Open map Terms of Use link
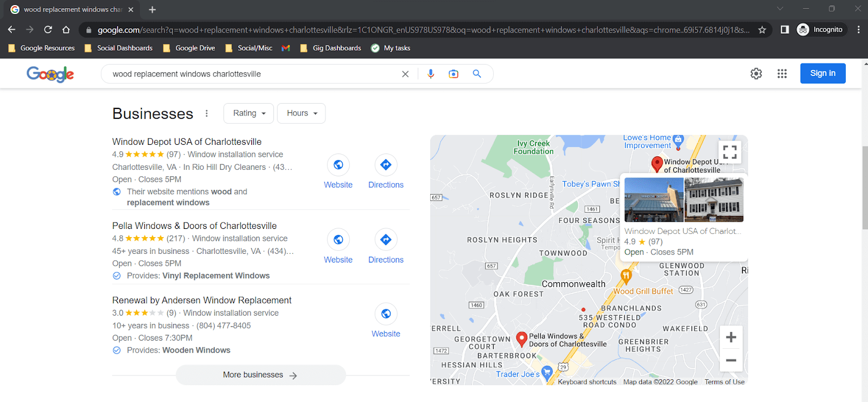This screenshot has width=868, height=402. pos(725,382)
